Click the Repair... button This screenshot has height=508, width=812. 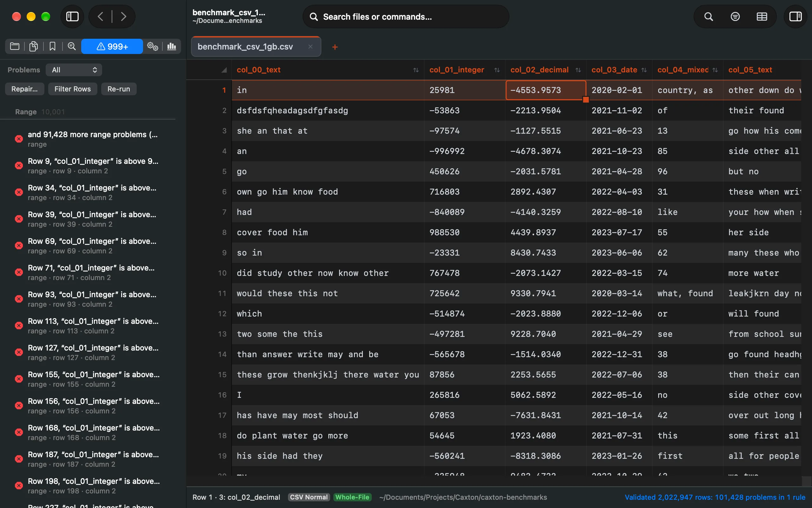click(24, 89)
